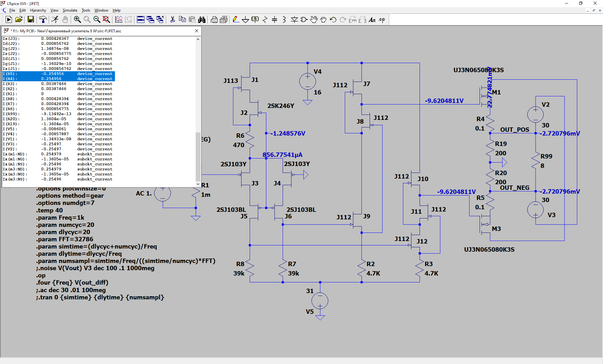The width and height of the screenshot is (603, 364).
Task: Select the I(R5) current row in log
Action: [58, 74]
